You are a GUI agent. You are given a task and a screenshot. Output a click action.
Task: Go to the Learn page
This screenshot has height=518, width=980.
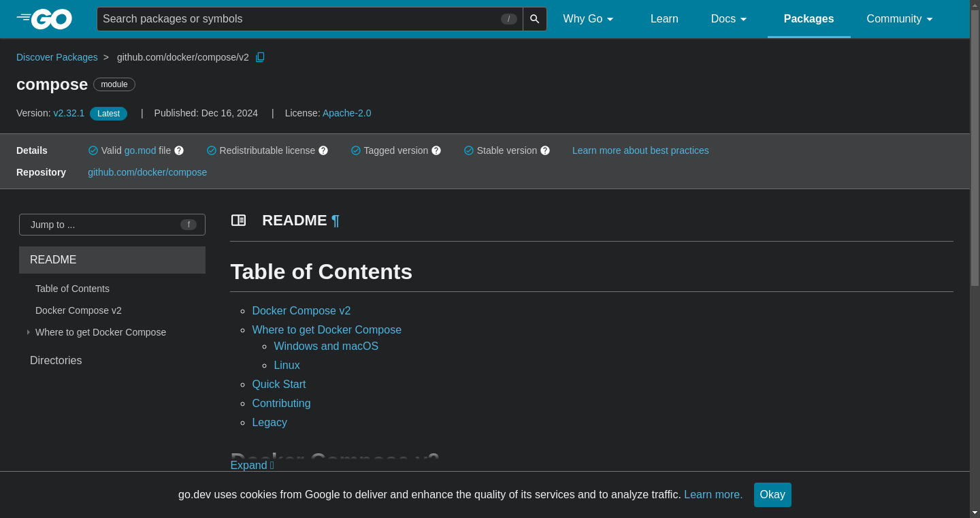click(664, 19)
